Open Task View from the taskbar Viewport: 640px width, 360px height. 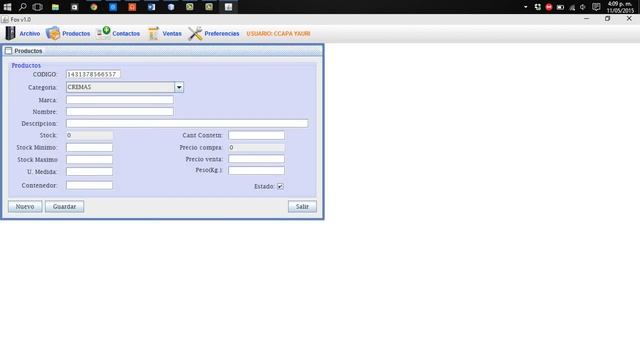coord(38,7)
